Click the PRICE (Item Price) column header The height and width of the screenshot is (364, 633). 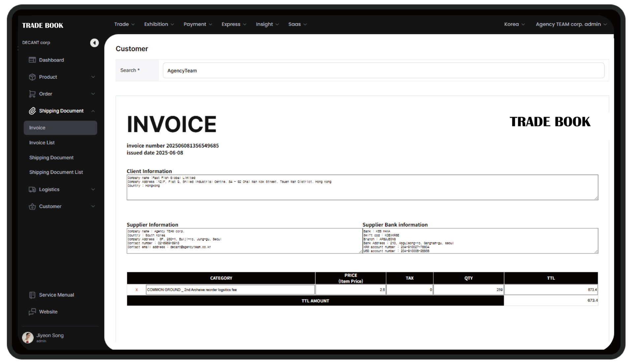351,278
